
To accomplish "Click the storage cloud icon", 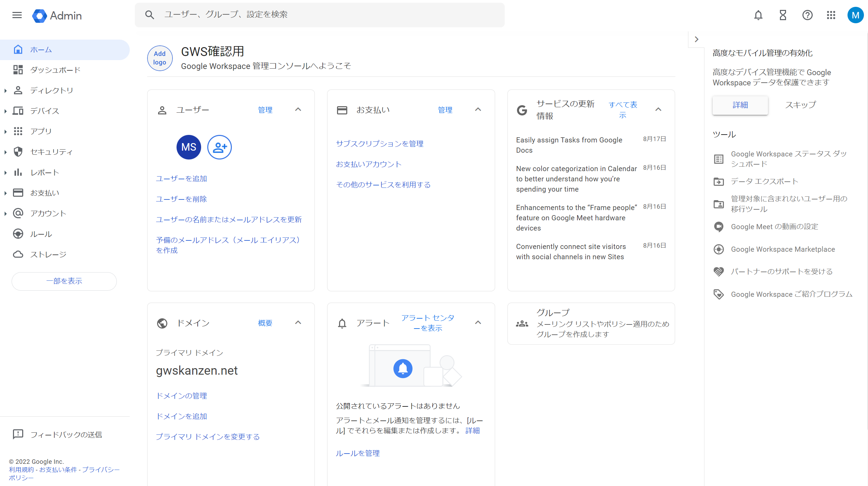I will (18, 254).
